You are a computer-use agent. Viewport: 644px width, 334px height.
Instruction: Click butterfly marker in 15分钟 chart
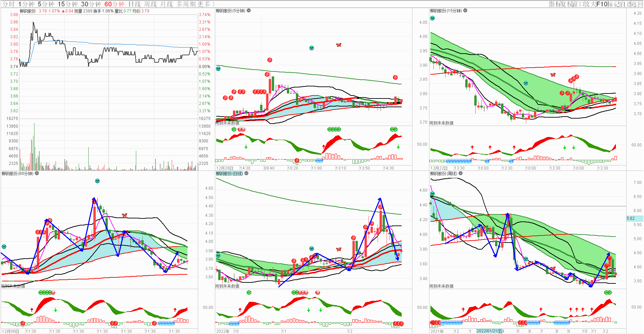click(x=553, y=75)
